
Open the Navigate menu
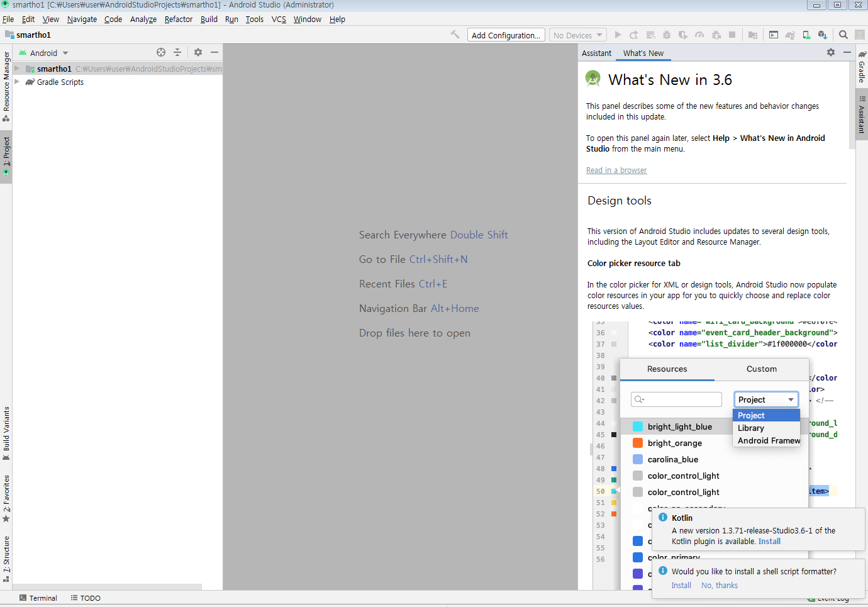[x=82, y=19]
